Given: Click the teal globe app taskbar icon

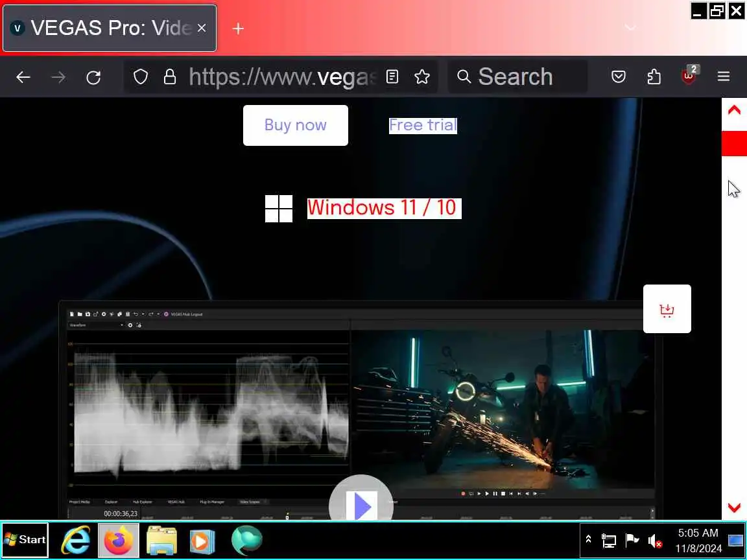Looking at the screenshot, I should pyautogui.click(x=247, y=540).
